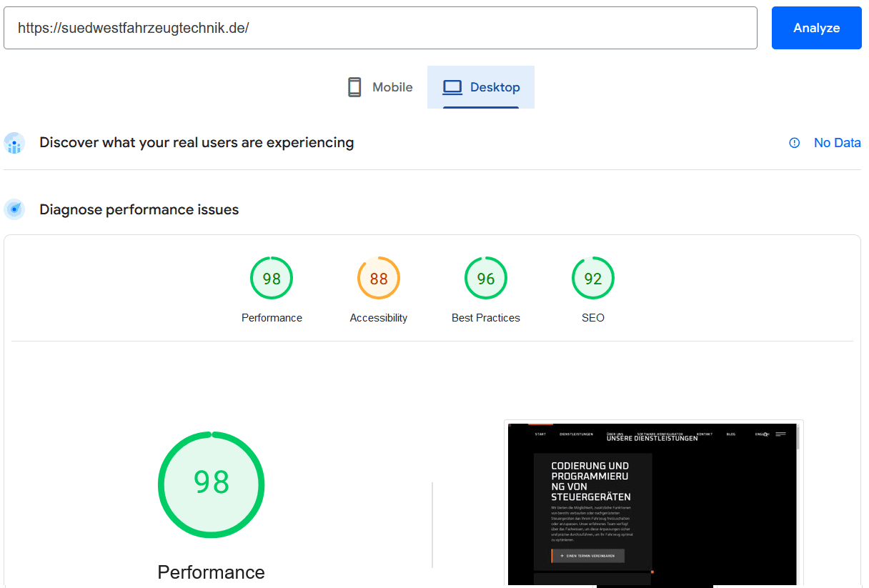The width and height of the screenshot is (869, 588).
Task: Click the large Performance 98 gauge
Action: pyautogui.click(x=212, y=485)
